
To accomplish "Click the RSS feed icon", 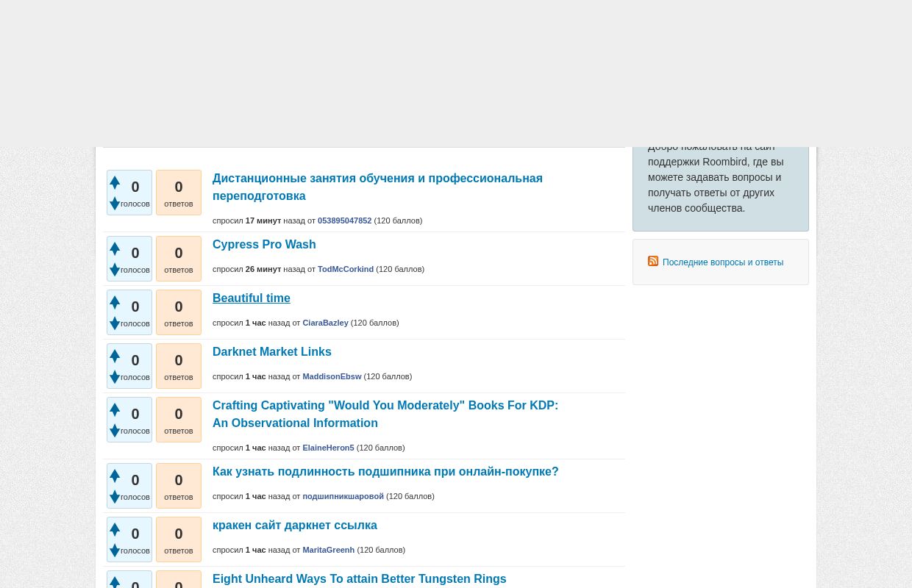I will pyautogui.click(x=653, y=262).
